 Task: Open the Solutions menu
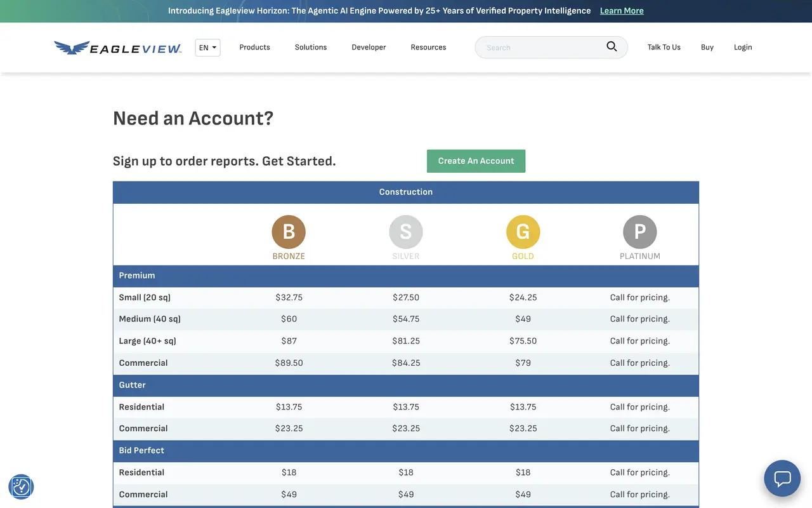point(311,47)
